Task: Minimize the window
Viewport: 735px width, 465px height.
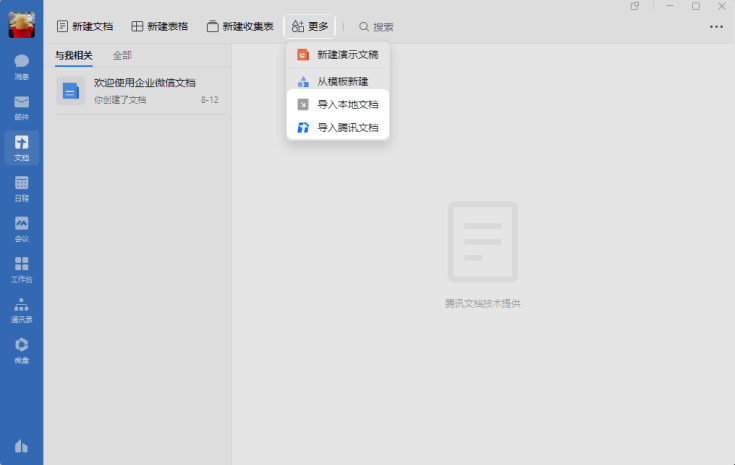Action: pos(670,6)
